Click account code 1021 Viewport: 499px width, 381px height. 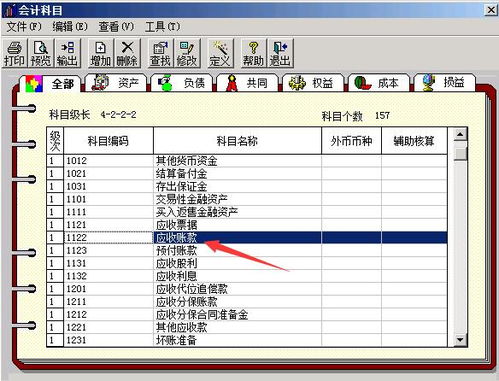click(x=77, y=174)
